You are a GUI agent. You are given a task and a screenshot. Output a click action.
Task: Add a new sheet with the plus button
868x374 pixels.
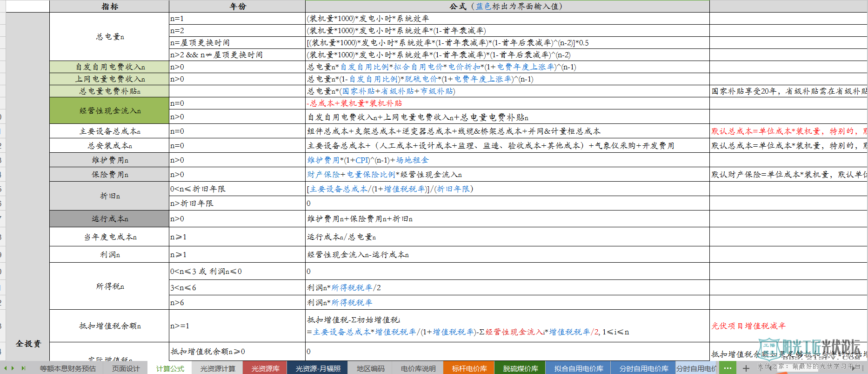[746, 368]
